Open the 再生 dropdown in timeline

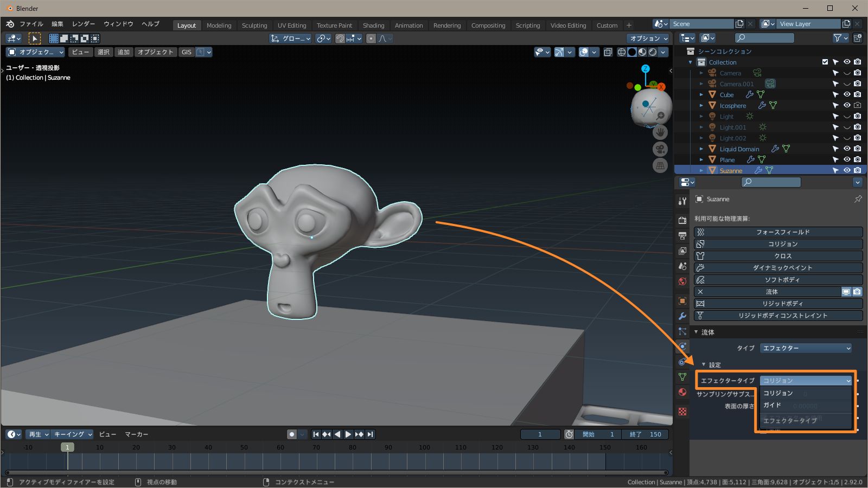tap(39, 434)
